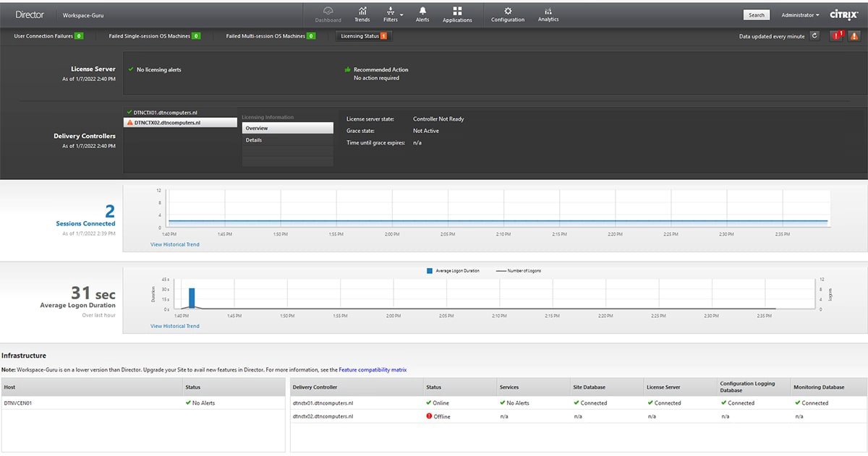Refresh data using the refresh icon
This screenshot has height=456, width=868.
click(x=816, y=35)
